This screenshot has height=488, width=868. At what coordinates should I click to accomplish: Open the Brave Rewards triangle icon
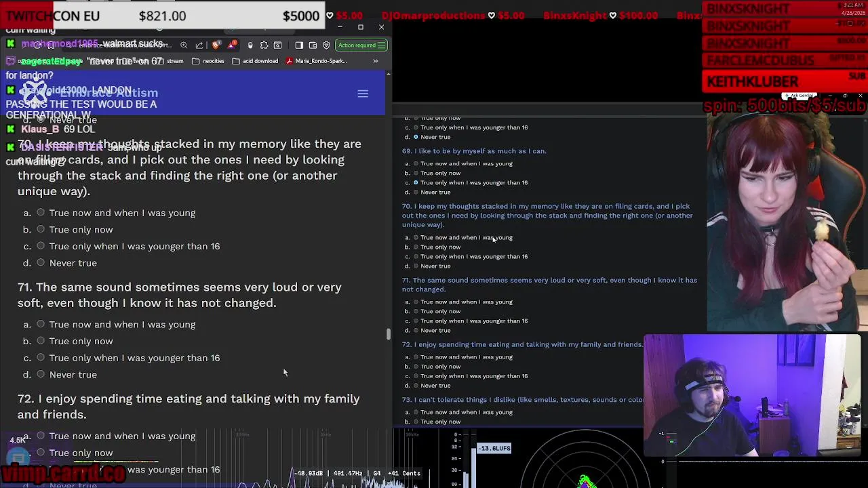coord(233,45)
